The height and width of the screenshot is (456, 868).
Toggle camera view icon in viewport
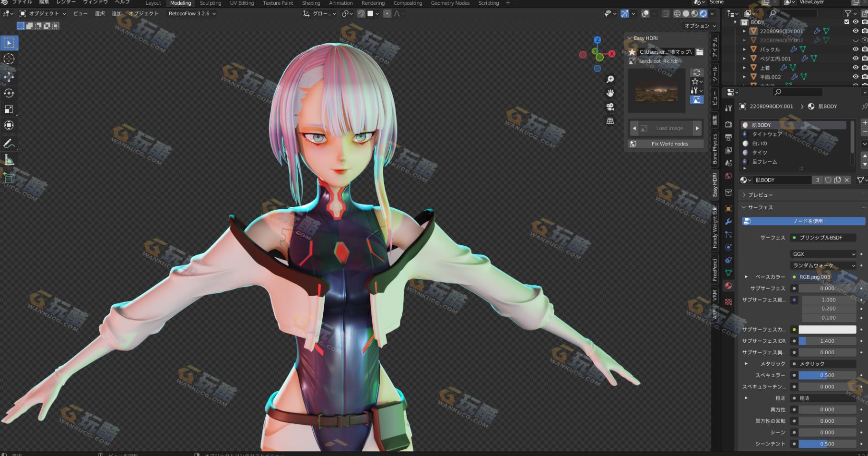tap(610, 107)
